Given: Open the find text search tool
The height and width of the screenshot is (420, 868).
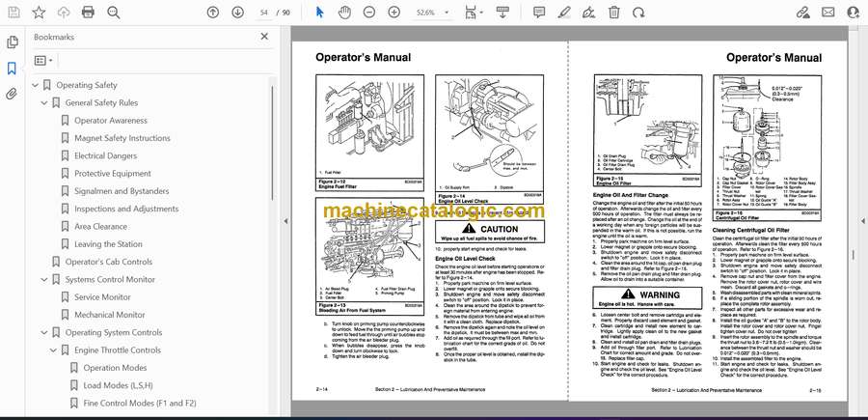Looking at the screenshot, I should (114, 13).
